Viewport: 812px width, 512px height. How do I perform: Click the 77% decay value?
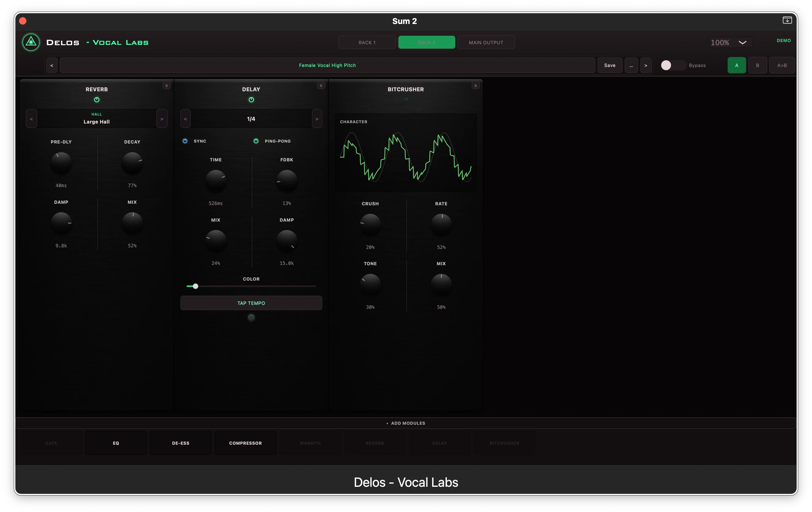[x=132, y=185]
